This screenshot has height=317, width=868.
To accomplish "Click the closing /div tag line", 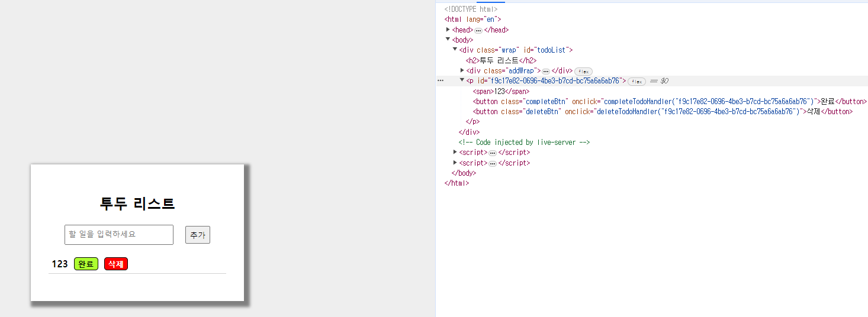I will 469,132.
